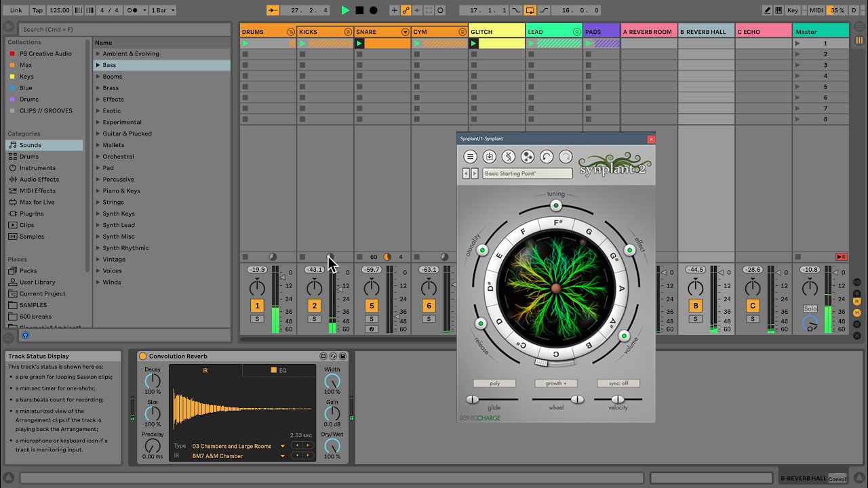Viewport: 868px width, 488px height.
Task: Click the growth + button in Synplant
Action: 556,384
